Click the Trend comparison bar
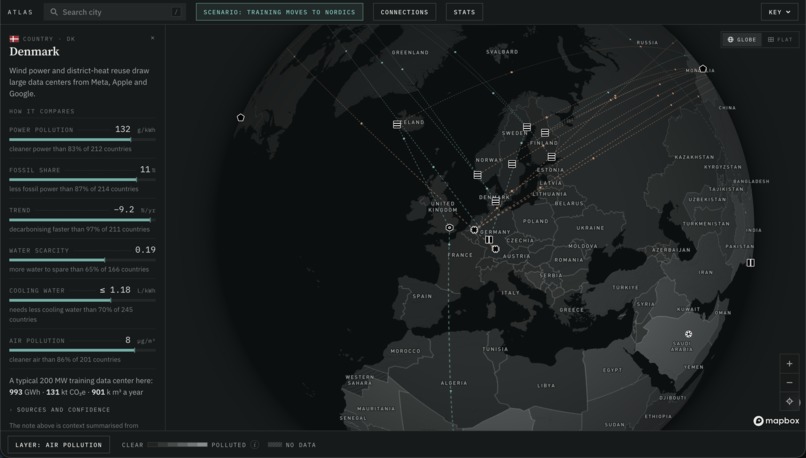This screenshot has height=458, width=806. [x=82, y=220]
